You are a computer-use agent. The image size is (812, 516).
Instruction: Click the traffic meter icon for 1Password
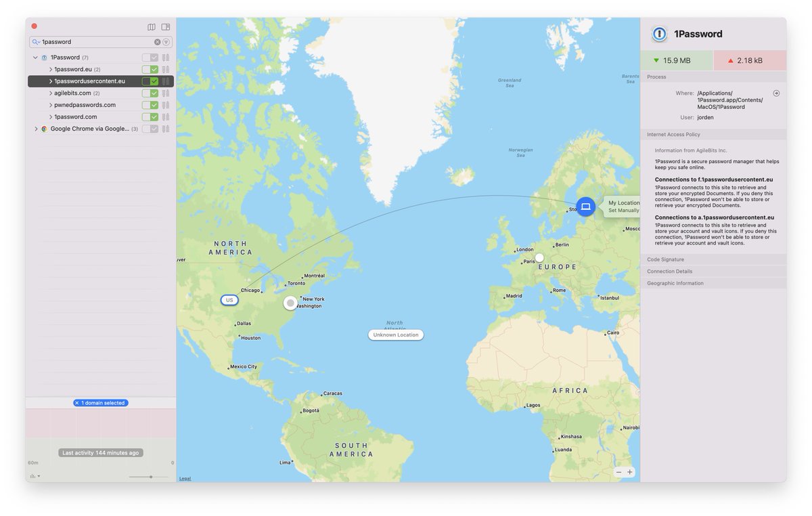(166, 58)
